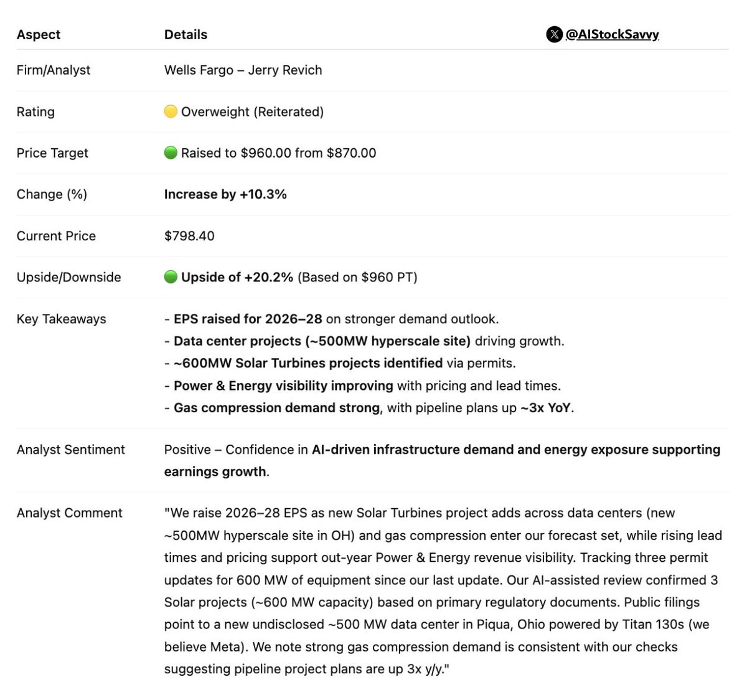Select the Aspect column header
The width and height of the screenshot is (747, 700).
click(x=39, y=35)
